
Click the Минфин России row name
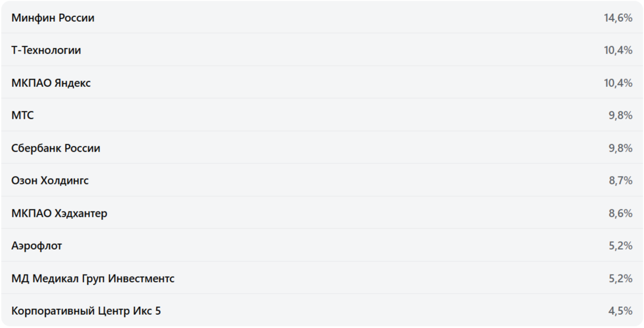point(53,18)
